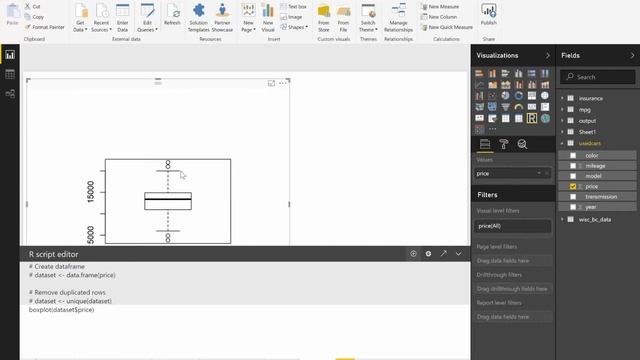Edit script in external R IDE
Viewport: 640px width, 360px height.
(x=443, y=254)
